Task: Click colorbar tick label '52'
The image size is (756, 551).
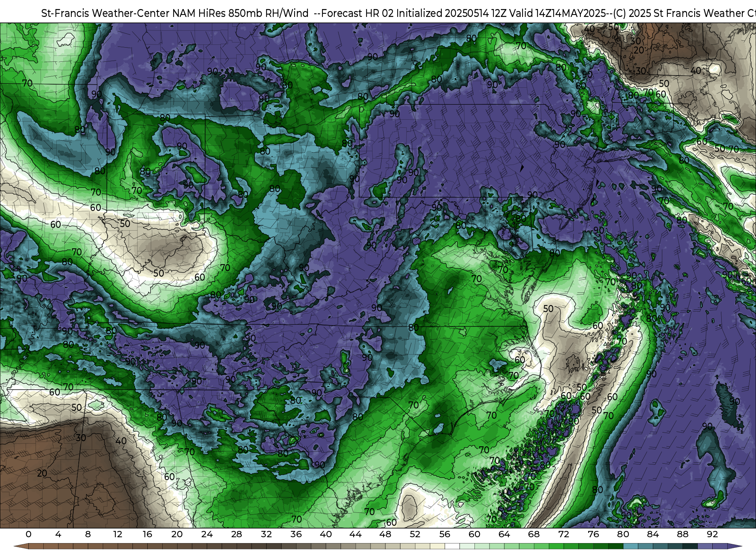Action: [415, 534]
